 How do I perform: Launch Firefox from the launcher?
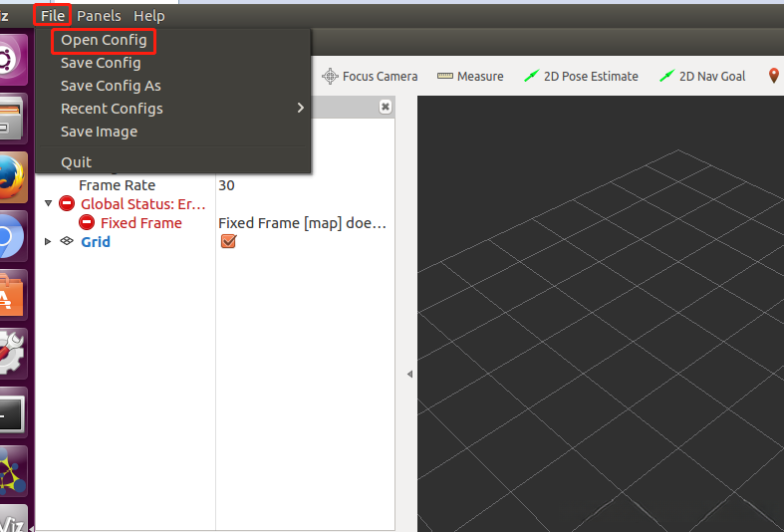coord(12,177)
